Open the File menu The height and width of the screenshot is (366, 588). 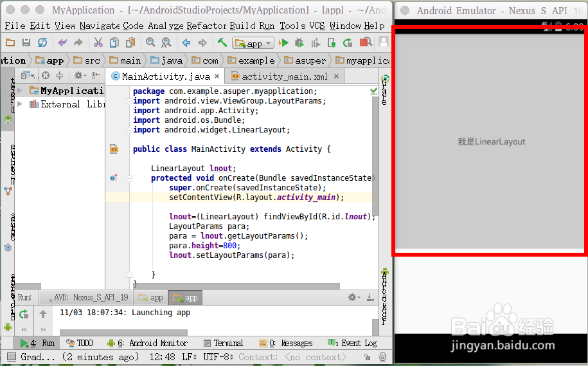point(15,26)
